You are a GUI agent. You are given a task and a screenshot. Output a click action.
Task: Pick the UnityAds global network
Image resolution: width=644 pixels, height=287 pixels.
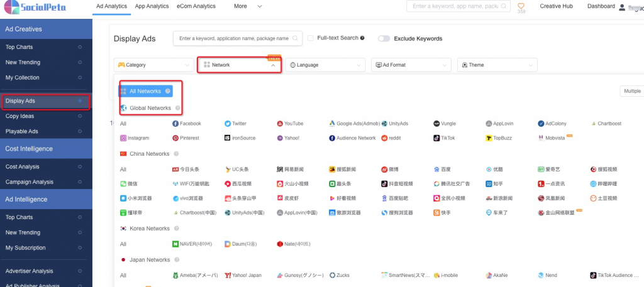(x=395, y=124)
